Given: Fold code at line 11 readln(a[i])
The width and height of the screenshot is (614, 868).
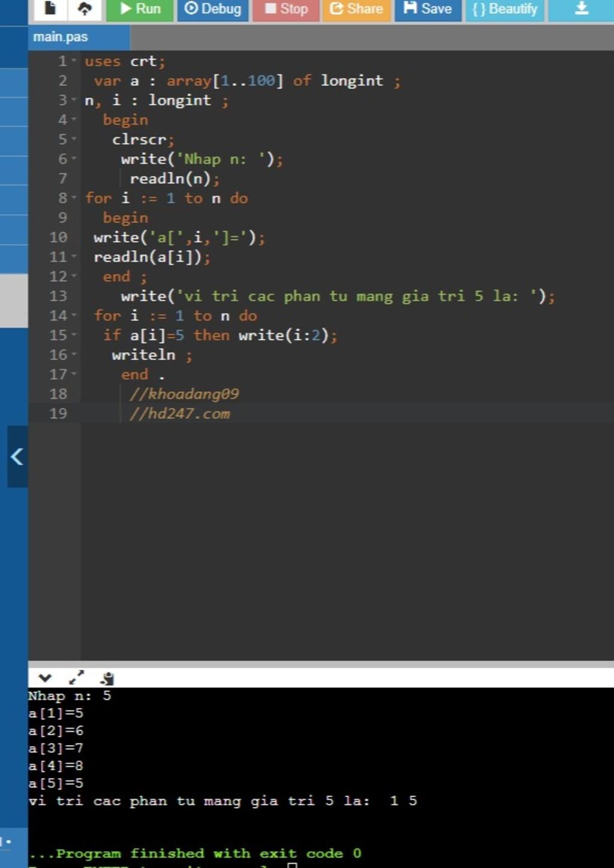Looking at the screenshot, I should (x=74, y=257).
